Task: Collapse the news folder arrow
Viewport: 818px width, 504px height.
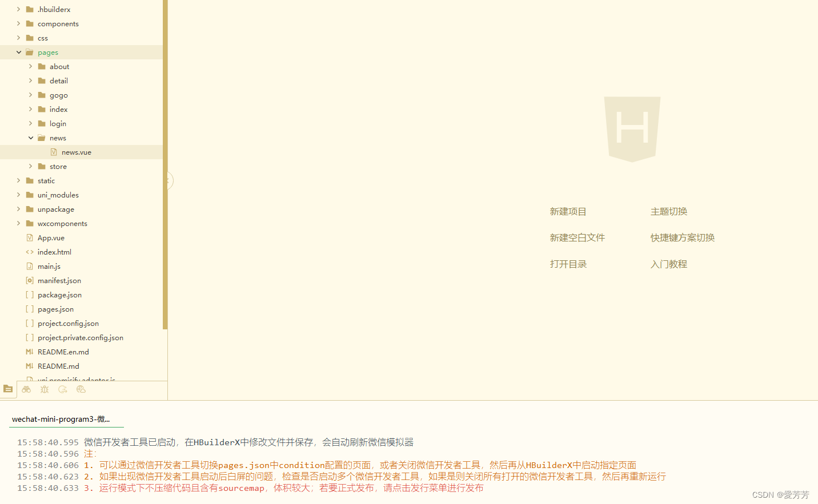Action: pos(30,138)
